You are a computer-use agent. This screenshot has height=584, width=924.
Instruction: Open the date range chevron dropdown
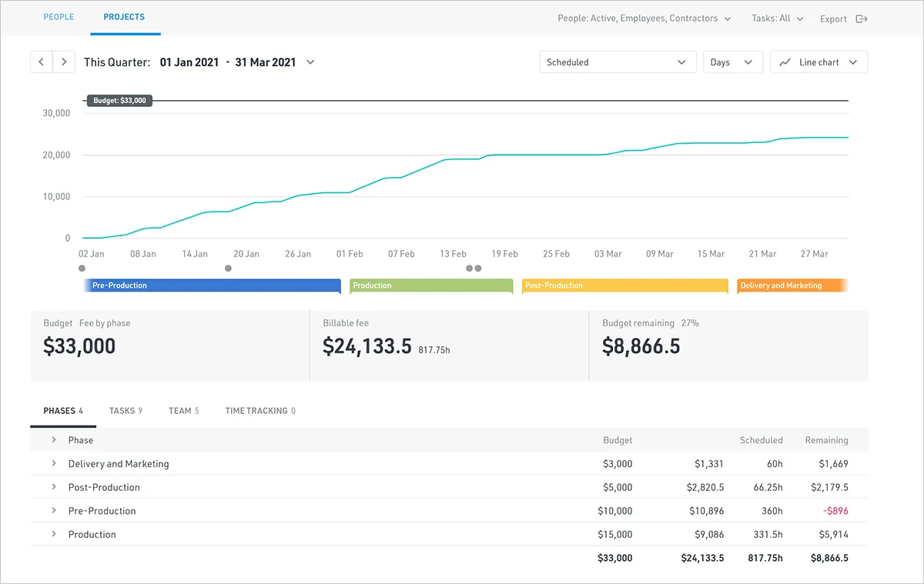coord(310,62)
